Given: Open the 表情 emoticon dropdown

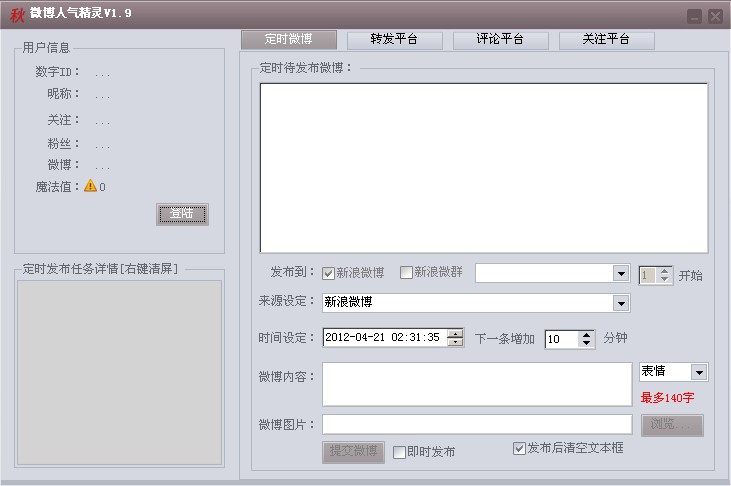Looking at the screenshot, I should coord(699,372).
